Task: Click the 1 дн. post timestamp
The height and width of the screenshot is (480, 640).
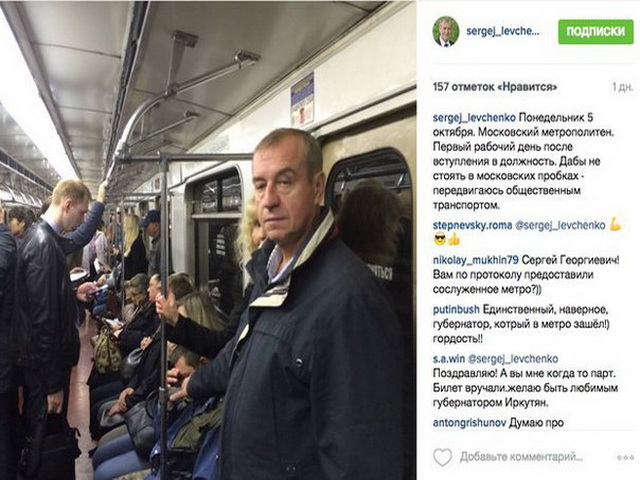Action: tap(622, 87)
